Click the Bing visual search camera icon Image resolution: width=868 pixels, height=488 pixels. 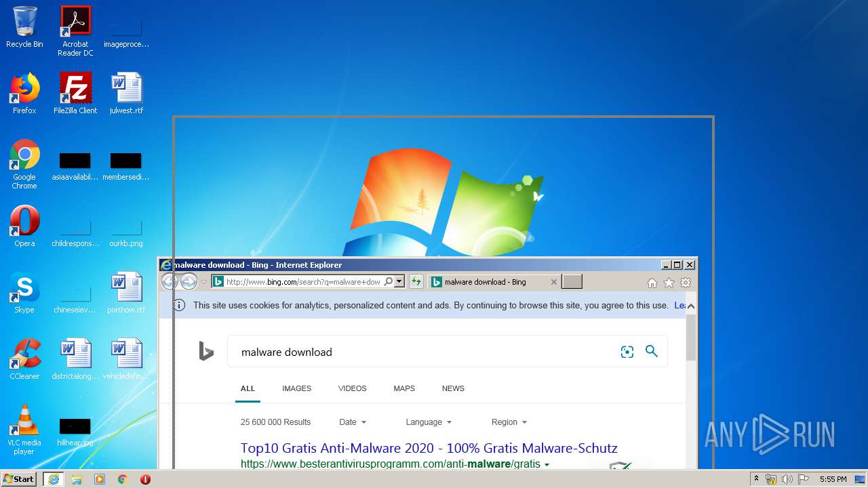(x=627, y=352)
